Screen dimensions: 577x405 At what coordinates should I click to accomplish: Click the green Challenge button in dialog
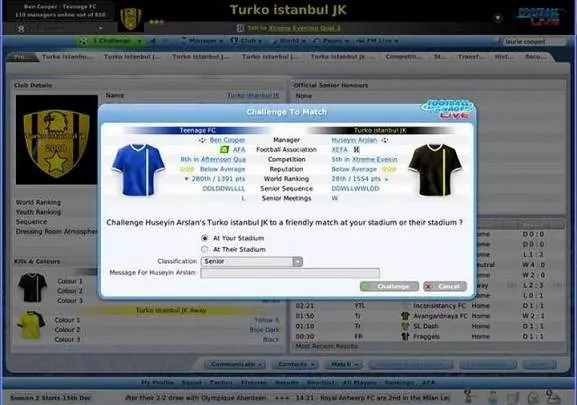[x=389, y=286]
